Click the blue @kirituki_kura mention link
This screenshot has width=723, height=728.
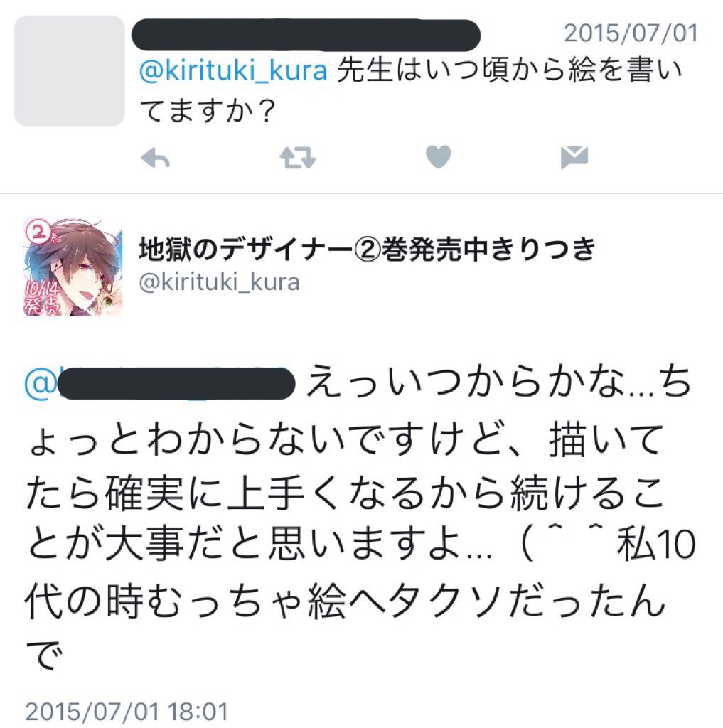click(x=234, y=70)
